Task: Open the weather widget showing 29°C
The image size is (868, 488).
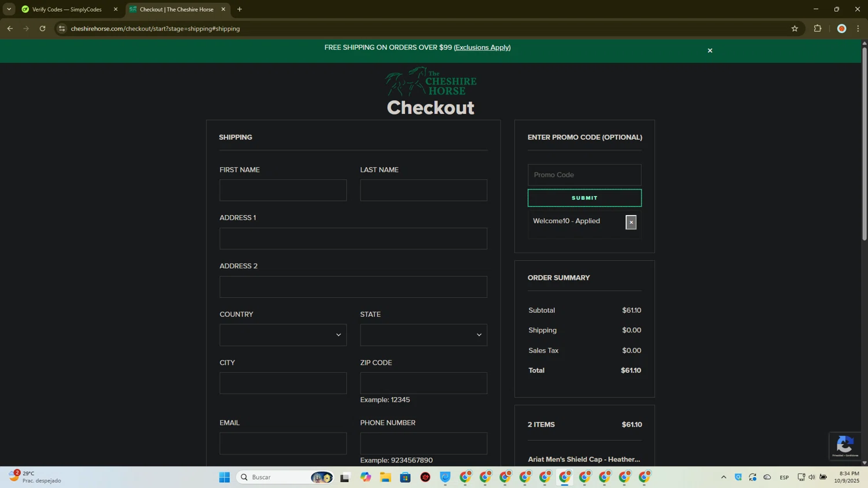Action: pyautogui.click(x=35, y=477)
